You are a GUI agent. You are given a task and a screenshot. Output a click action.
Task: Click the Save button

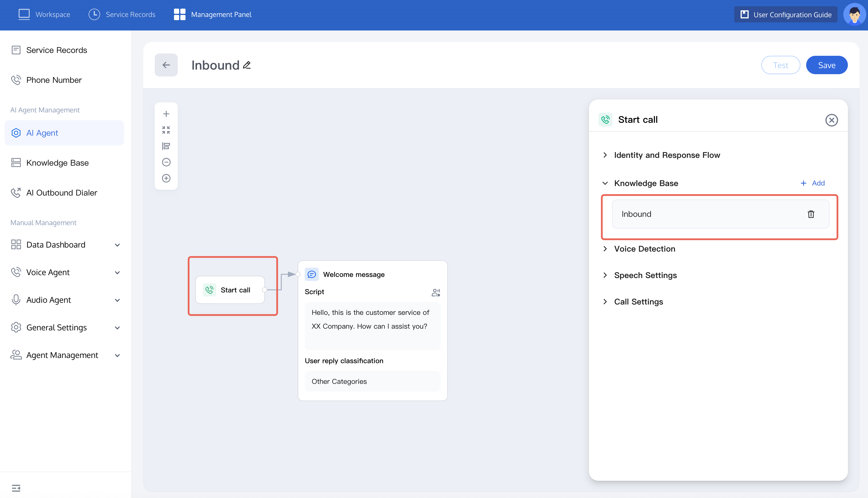point(826,65)
